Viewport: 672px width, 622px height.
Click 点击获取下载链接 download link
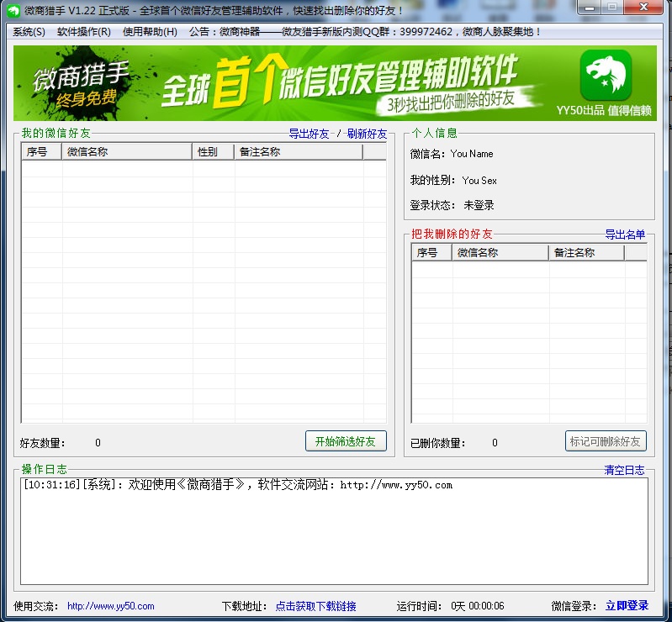pyautogui.click(x=315, y=606)
